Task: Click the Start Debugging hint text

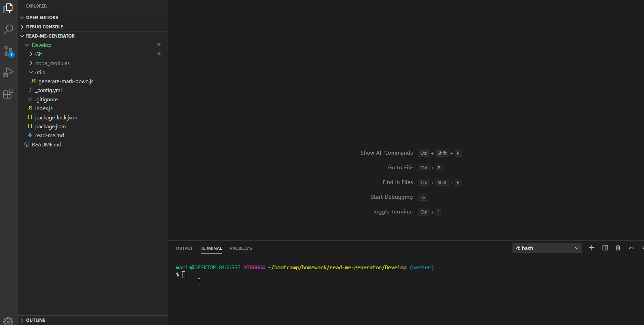Action: click(392, 197)
